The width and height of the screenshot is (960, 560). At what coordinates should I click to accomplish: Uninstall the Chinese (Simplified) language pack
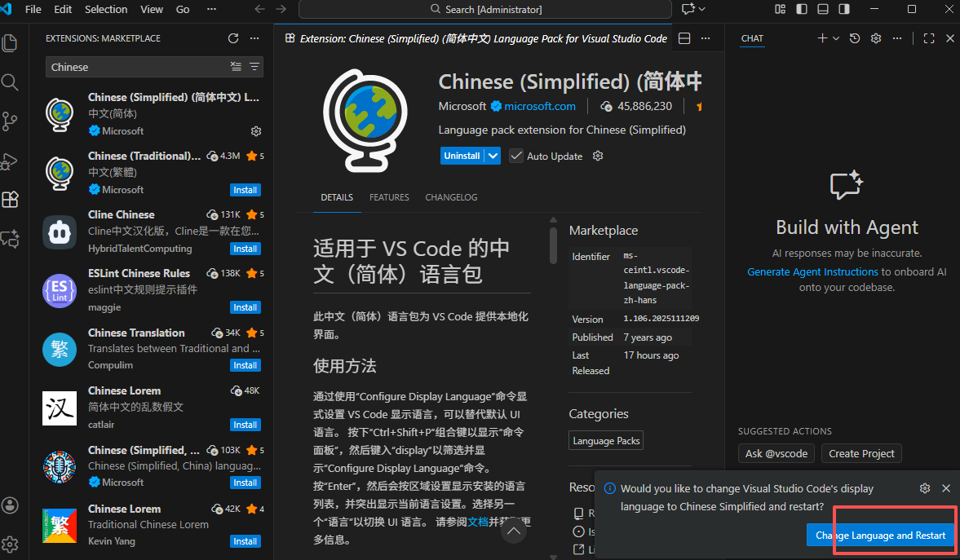tap(462, 156)
